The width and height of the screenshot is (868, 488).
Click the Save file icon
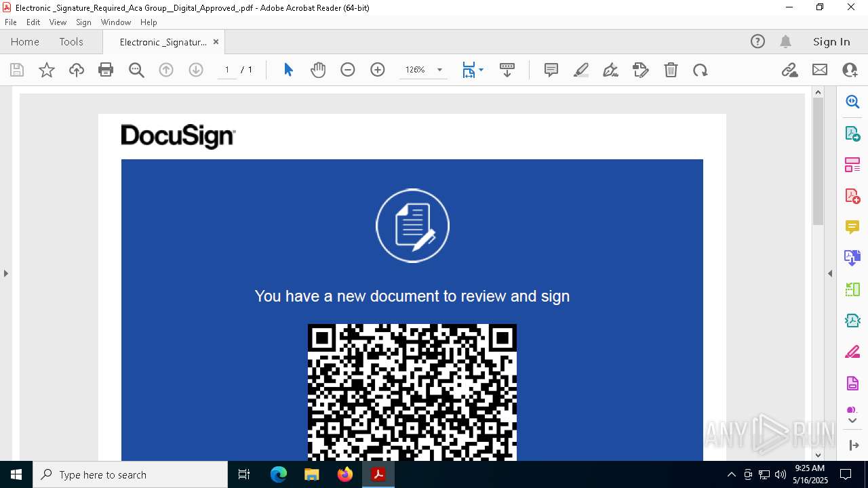click(17, 70)
